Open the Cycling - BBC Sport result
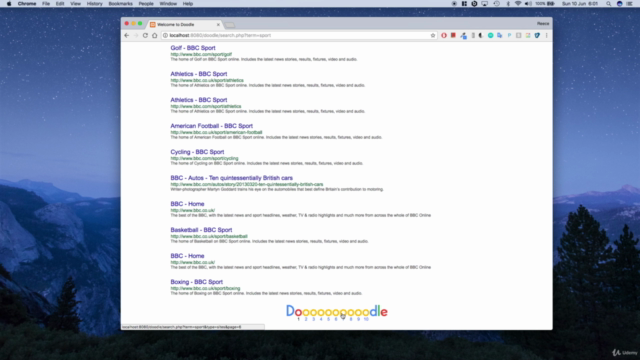640x360 pixels. click(x=197, y=152)
